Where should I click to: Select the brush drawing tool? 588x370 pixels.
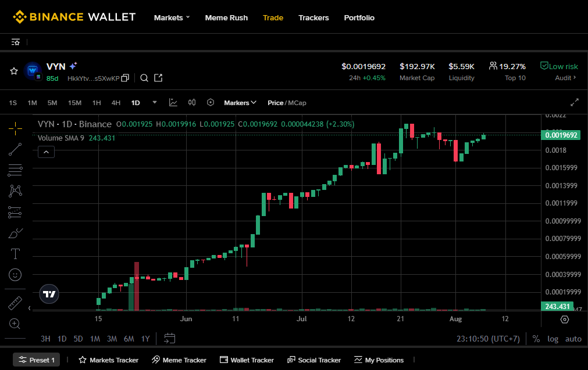pyautogui.click(x=15, y=234)
